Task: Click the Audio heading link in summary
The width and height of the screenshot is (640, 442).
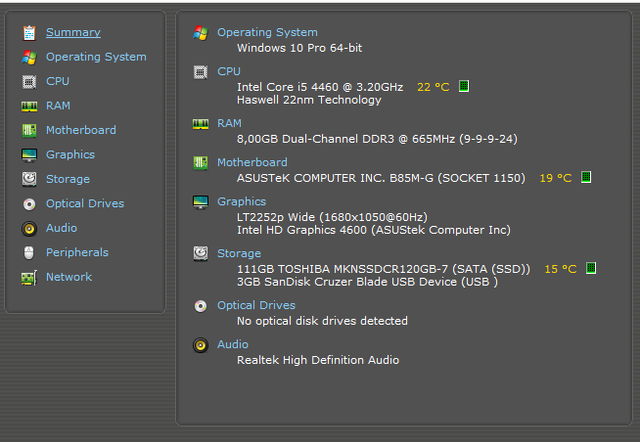Action: click(233, 344)
